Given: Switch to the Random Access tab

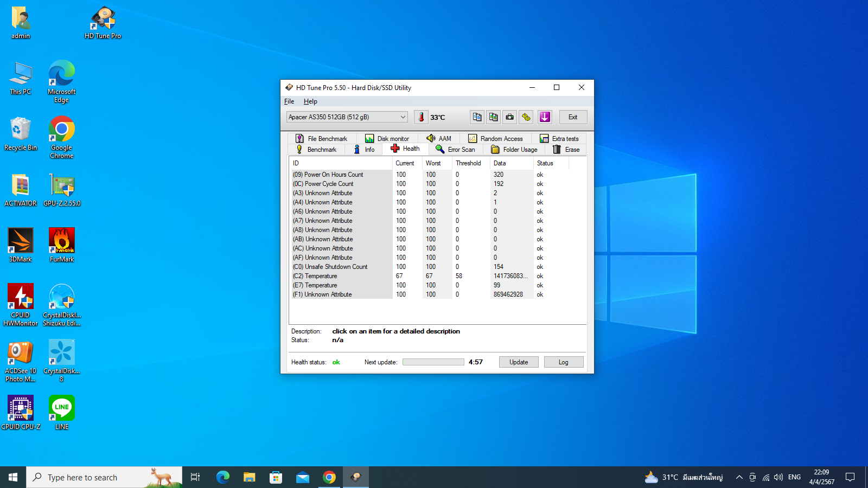Looking at the screenshot, I should point(495,139).
